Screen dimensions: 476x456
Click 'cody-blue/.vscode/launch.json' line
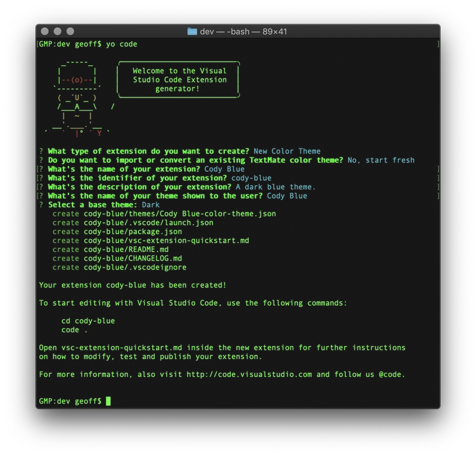[148, 223]
